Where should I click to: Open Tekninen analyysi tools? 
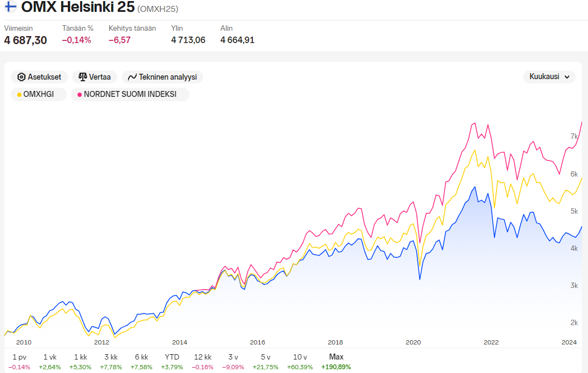pyautogui.click(x=162, y=77)
